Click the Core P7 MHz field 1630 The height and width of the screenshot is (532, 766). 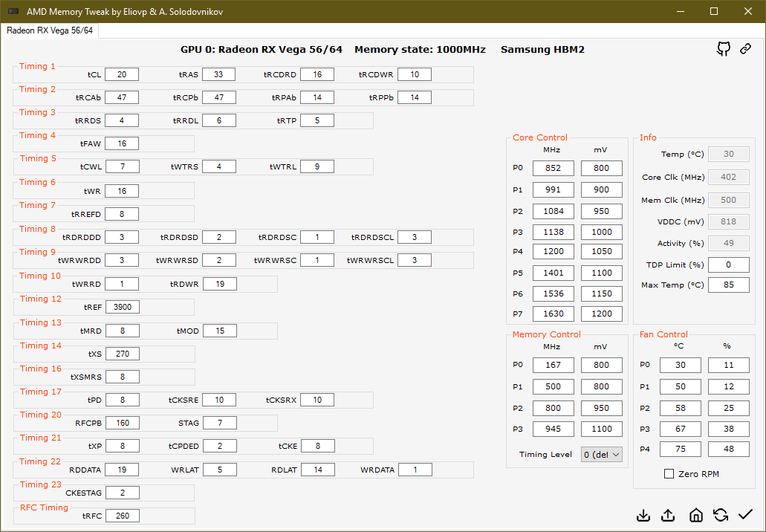point(553,314)
